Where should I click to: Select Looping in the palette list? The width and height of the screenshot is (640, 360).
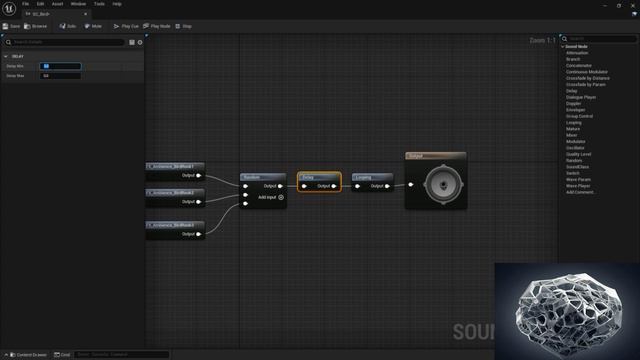(573, 122)
